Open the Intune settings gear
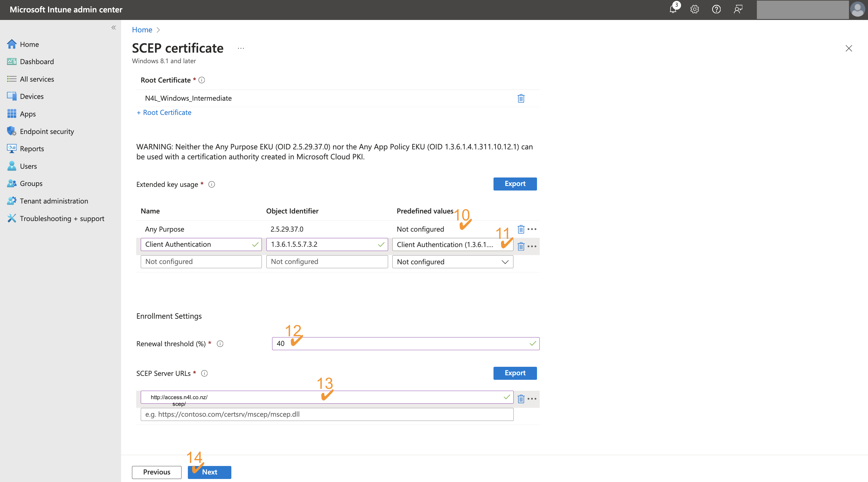 (x=694, y=9)
